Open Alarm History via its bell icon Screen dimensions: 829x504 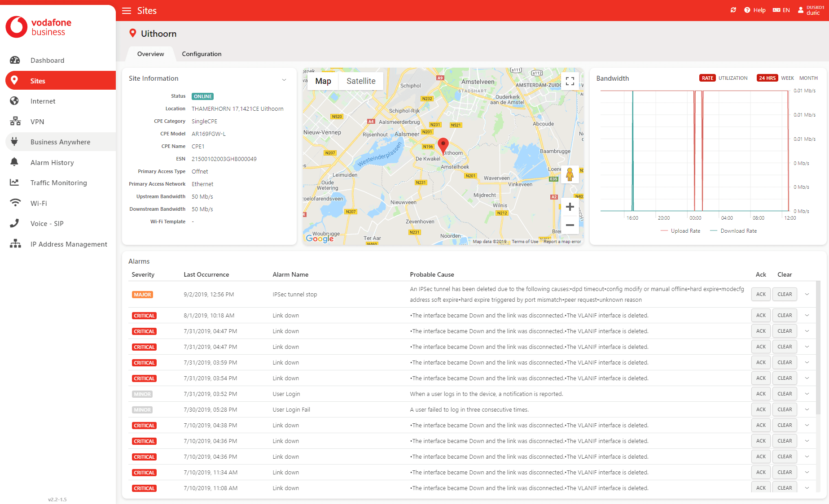pyautogui.click(x=15, y=162)
